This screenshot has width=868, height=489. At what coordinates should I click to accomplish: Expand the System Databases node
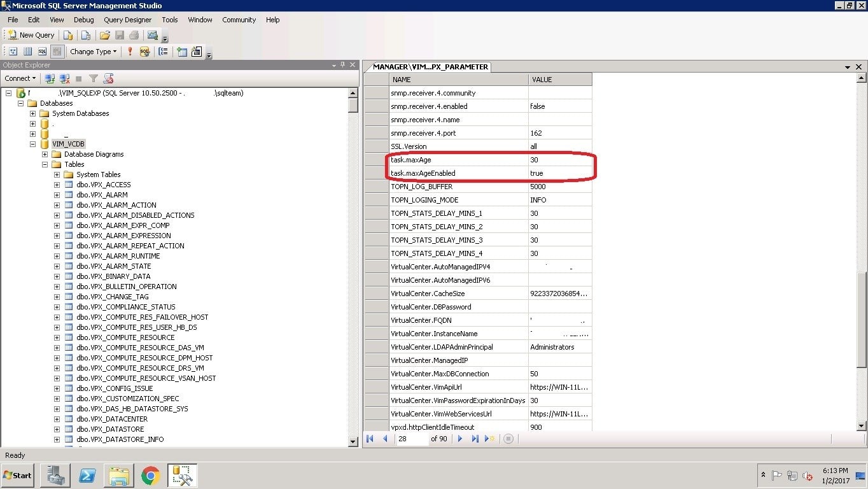coord(32,113)
